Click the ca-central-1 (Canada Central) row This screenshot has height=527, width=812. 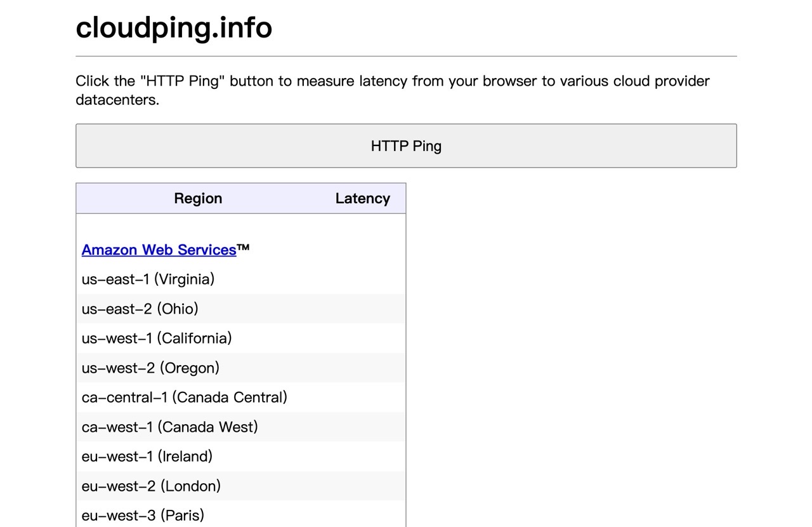click(241, 397)
